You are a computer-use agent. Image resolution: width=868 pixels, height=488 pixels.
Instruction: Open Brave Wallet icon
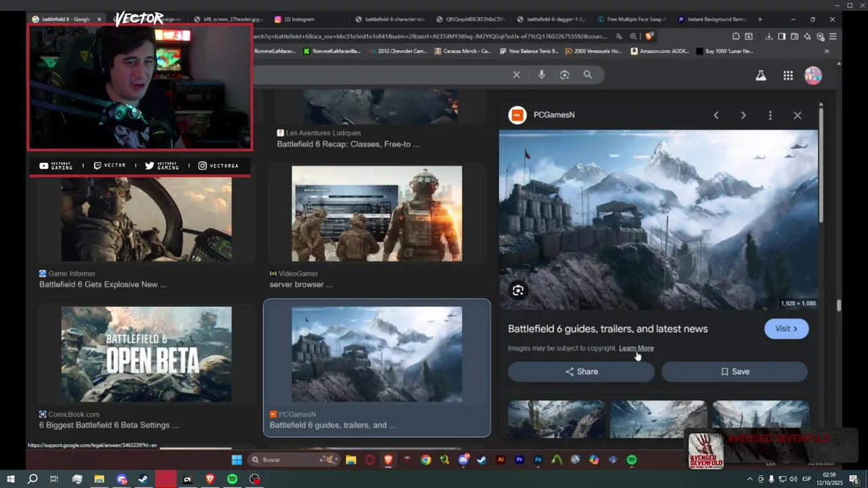(793, 37)
